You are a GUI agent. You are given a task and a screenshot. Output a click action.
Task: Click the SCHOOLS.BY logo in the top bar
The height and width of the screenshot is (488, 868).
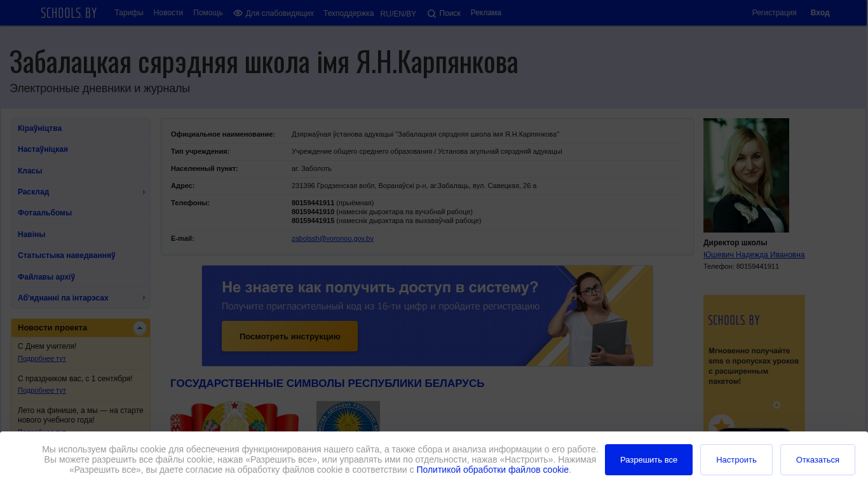69,13
